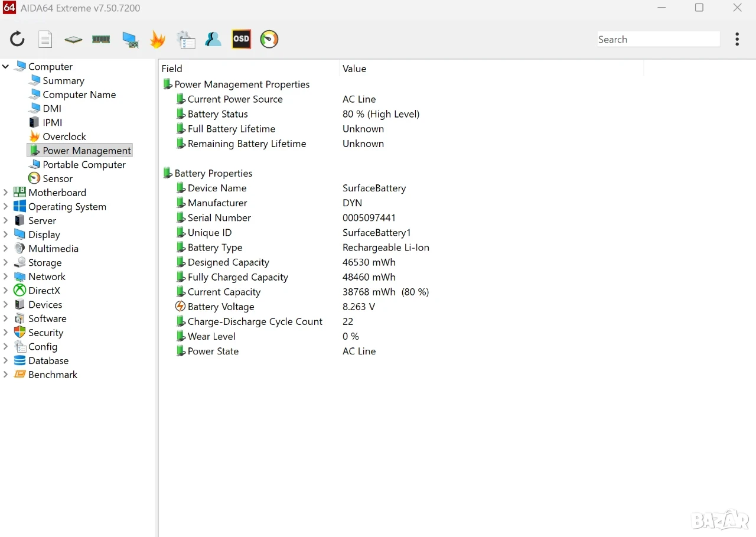
Task: Open the IPMI tree item
Action: [x=52, y=123]
